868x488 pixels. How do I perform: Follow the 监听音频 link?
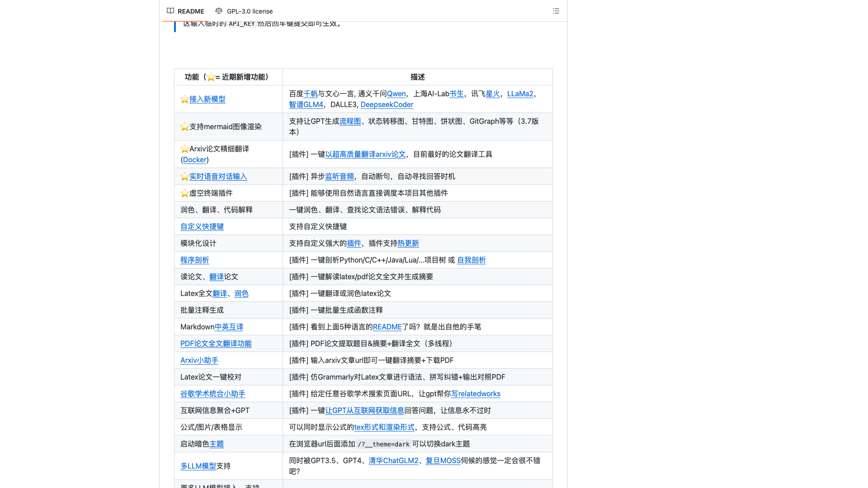coord(340,176)
